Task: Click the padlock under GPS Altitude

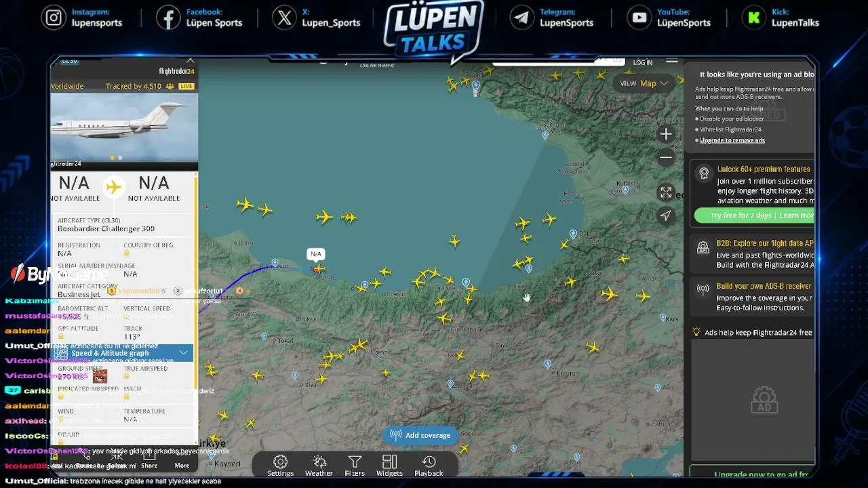Action: [x=60, y=336]
